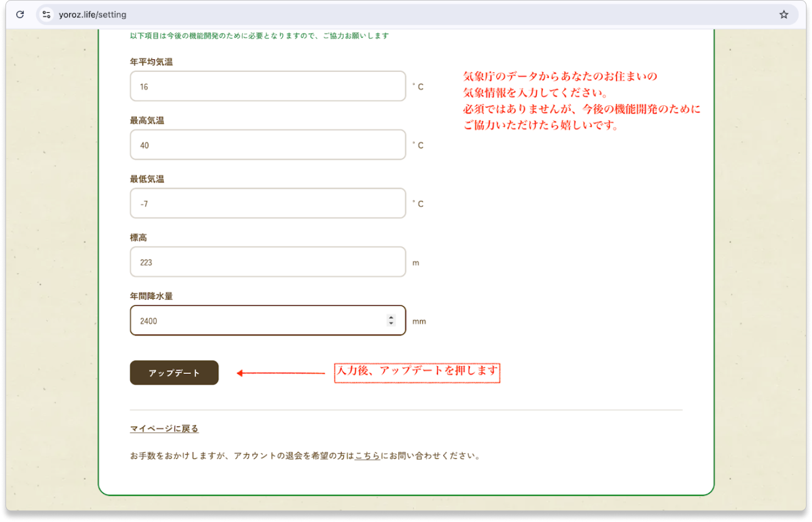Click the 最高気温 field containing 40
Screen dimensions: 812x522
[x=268, y=145]
